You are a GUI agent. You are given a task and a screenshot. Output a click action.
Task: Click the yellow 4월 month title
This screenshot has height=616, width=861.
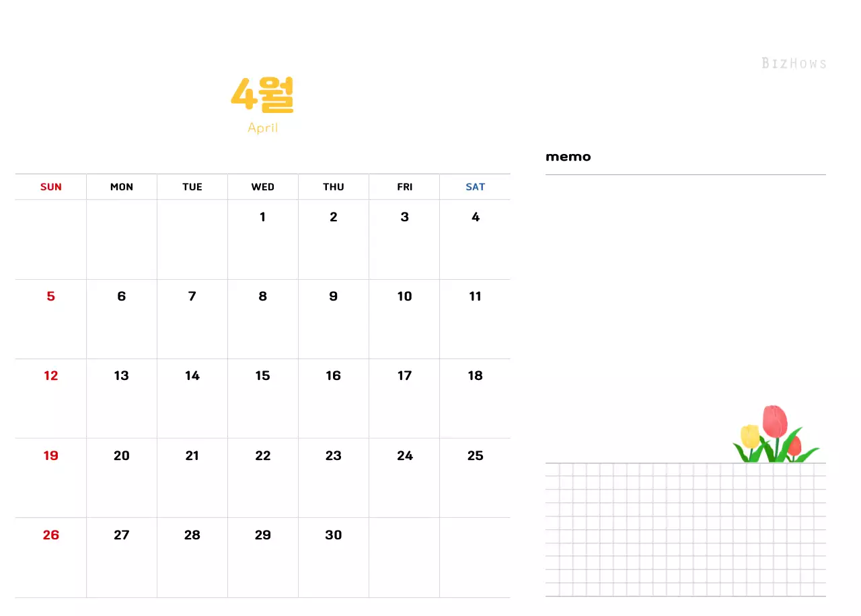pyautogui.click(x=262, y=95)
